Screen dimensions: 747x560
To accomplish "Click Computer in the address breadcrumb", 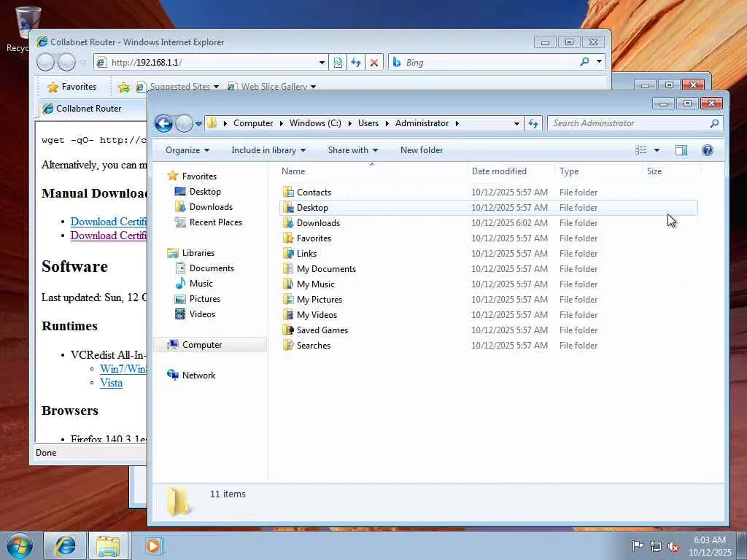I will coord(253,123).
